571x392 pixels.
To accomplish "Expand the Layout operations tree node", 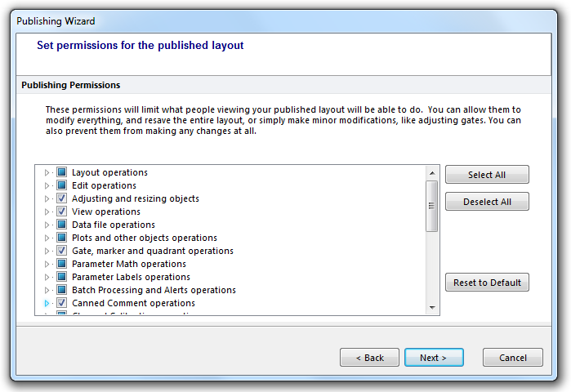I will (x=47, y=172).
